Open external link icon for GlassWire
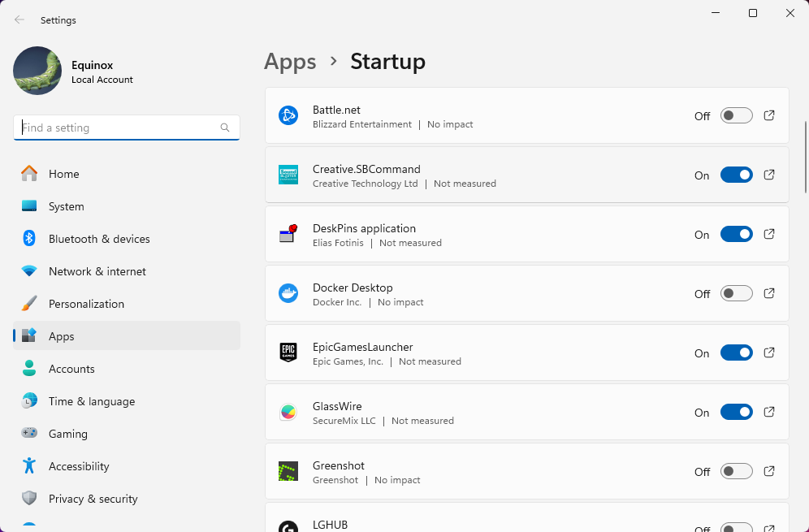Image resolution: width=809 pixels, height=532 pixels. [x=769, y=412]
